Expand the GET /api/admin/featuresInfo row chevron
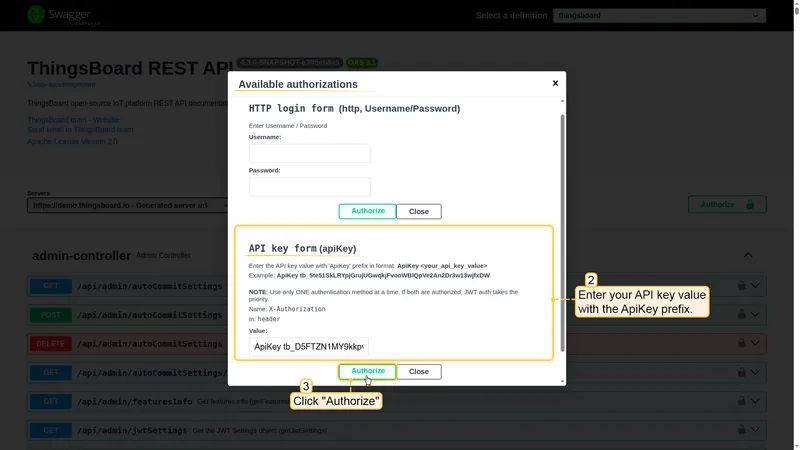The height and width of the screenshot is (450, 800). coord(755,401)
